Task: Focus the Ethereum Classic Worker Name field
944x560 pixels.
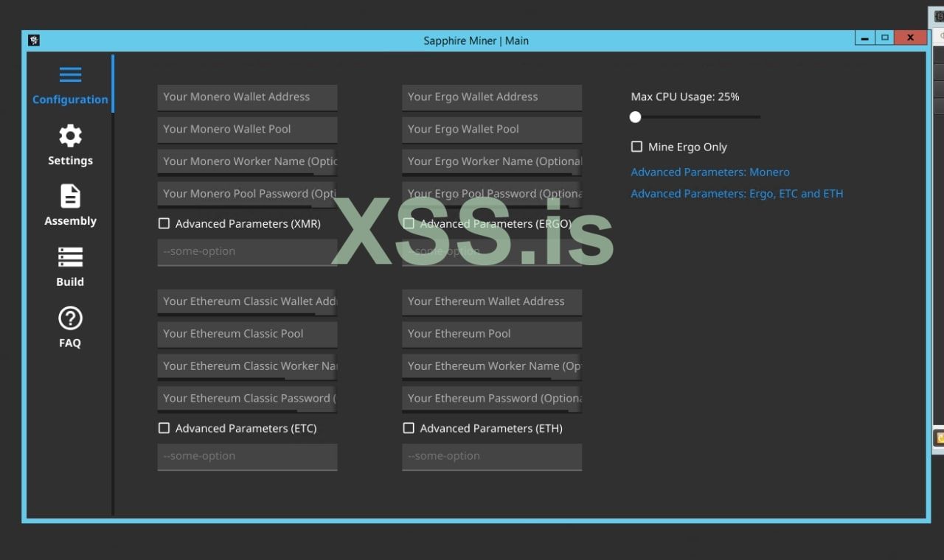Action: click(247, 367)
